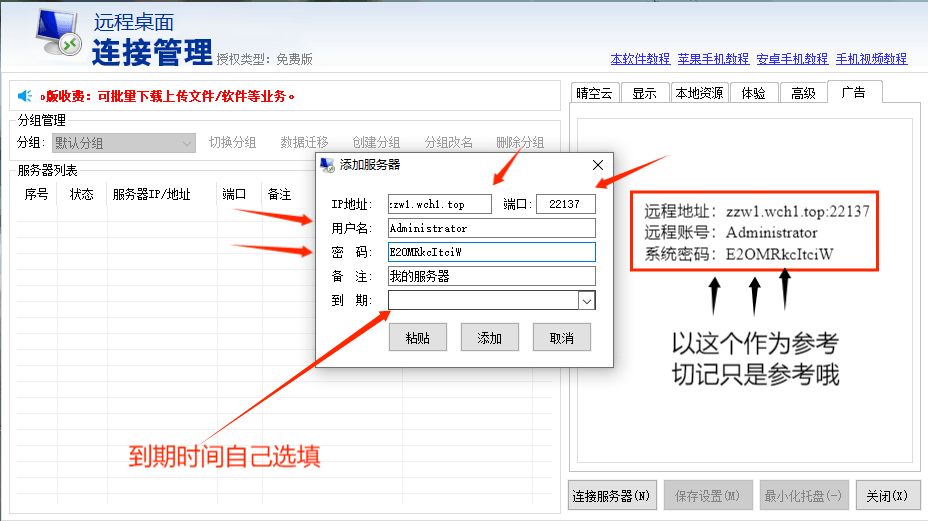This screenshot has height=521, width=928.
Task: Click the Add Server dialog title icon
Action: coord(326,165)
